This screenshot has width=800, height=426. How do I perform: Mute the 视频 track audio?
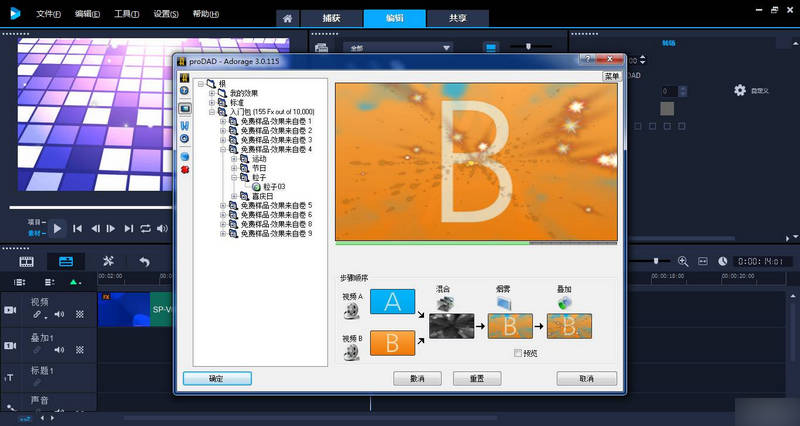tap(59, 314)
